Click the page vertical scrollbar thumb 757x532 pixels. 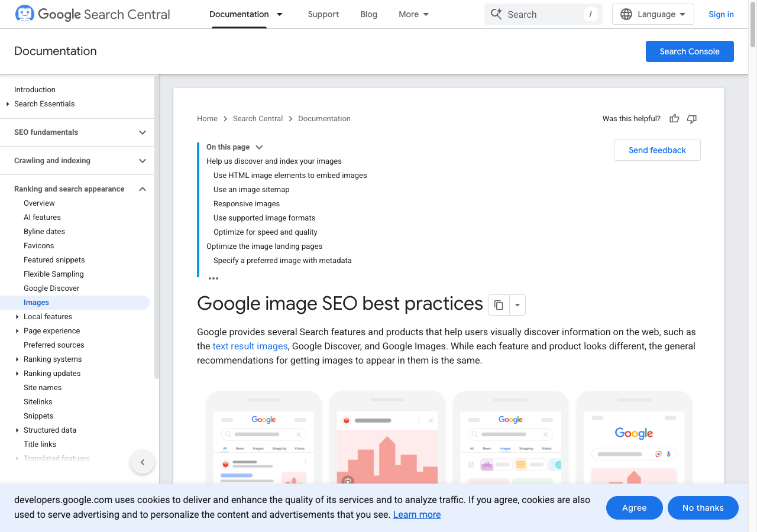753,24
